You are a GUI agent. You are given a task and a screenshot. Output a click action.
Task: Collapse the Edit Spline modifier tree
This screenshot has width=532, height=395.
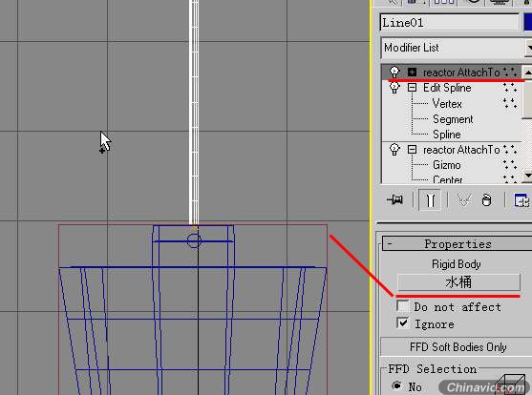pyautogui.click(x=412, y=88)
